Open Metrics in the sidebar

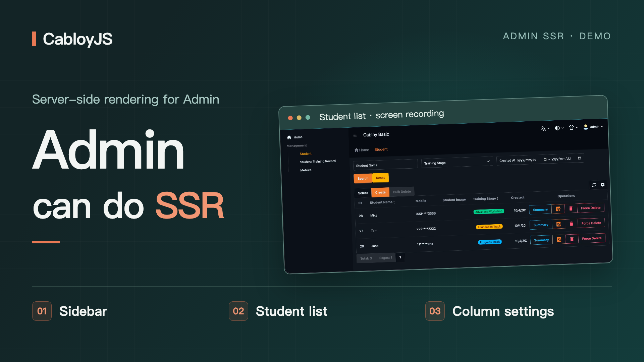point(306,170)
